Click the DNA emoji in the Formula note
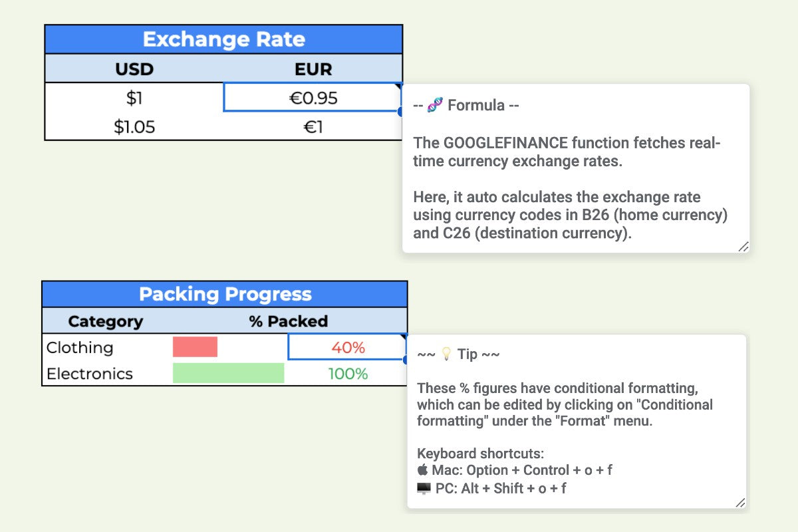The width and height of the screenshot is (798, 532). pyautogui.click(x=435, y=105)
